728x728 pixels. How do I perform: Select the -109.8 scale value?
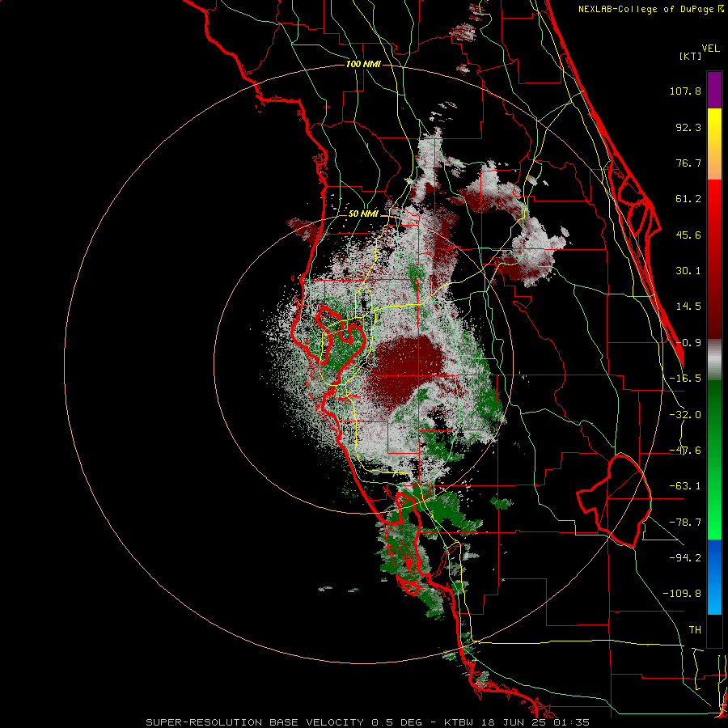[682, 594]
